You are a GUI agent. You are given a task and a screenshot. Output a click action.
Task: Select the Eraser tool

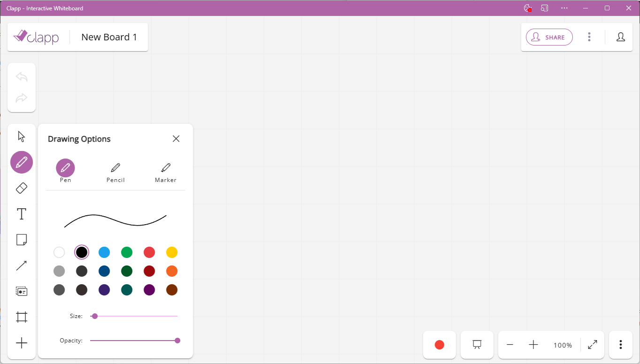pyautogui.click(x=21, y=188)
